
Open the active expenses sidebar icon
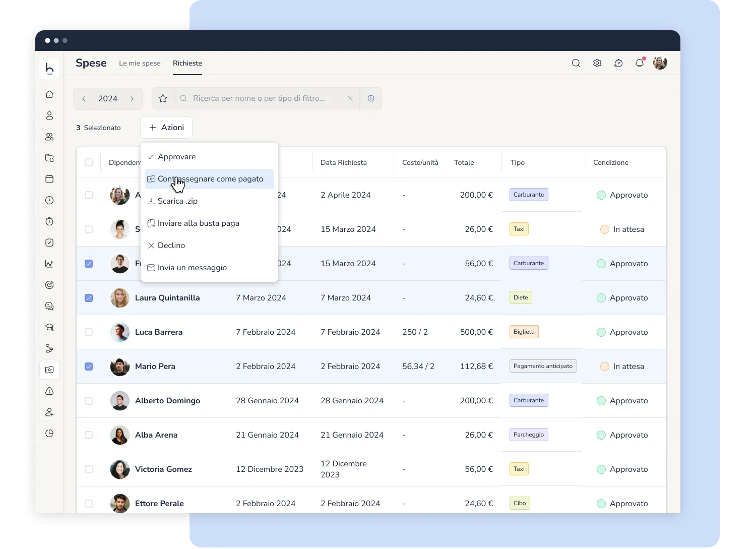pos(49,370)
